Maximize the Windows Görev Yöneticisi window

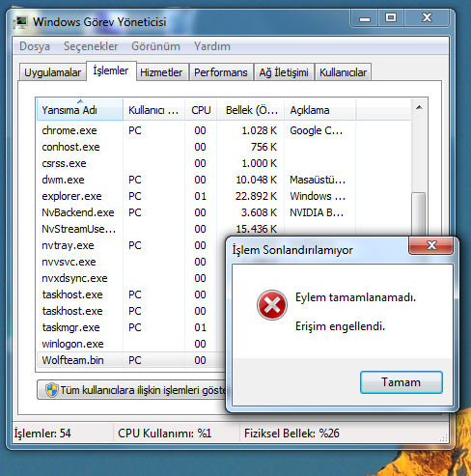click(391, 18)
